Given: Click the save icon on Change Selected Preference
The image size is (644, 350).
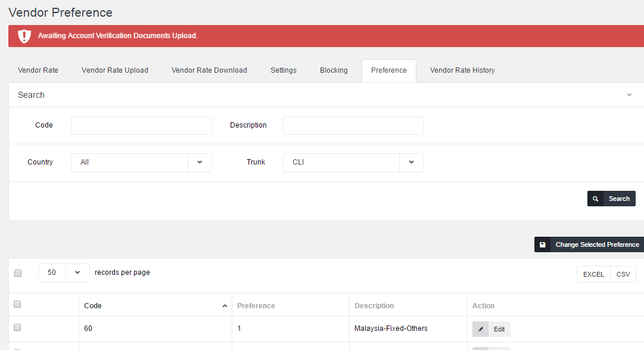Looking at the screenshot, I should click(543, 245).
